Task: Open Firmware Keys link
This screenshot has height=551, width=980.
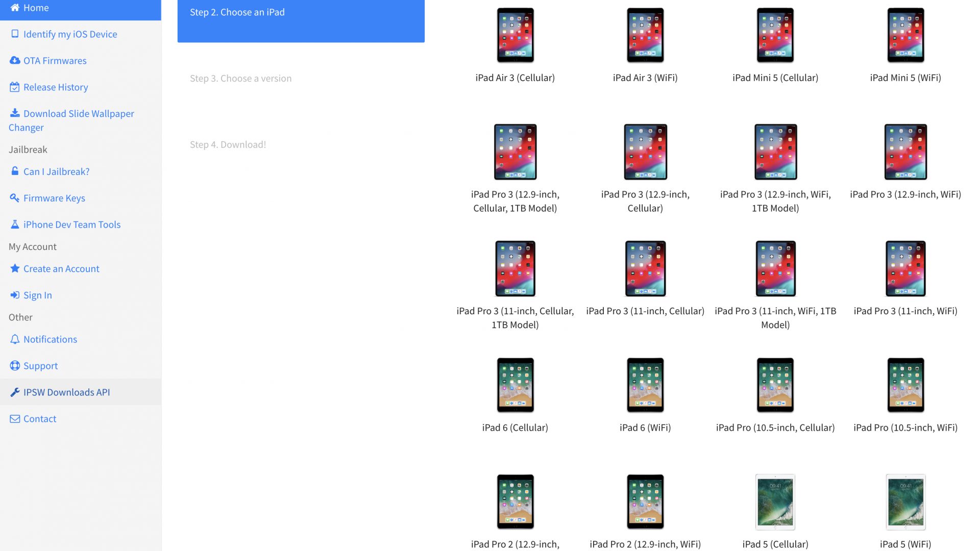Action: 54,198
